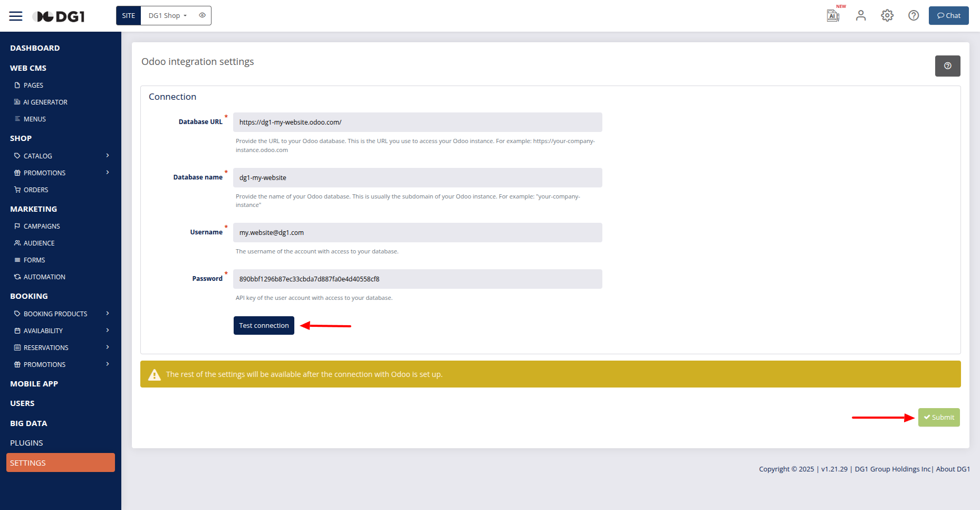Open AVAILABILITY in the sidebar

click(43, 330)
